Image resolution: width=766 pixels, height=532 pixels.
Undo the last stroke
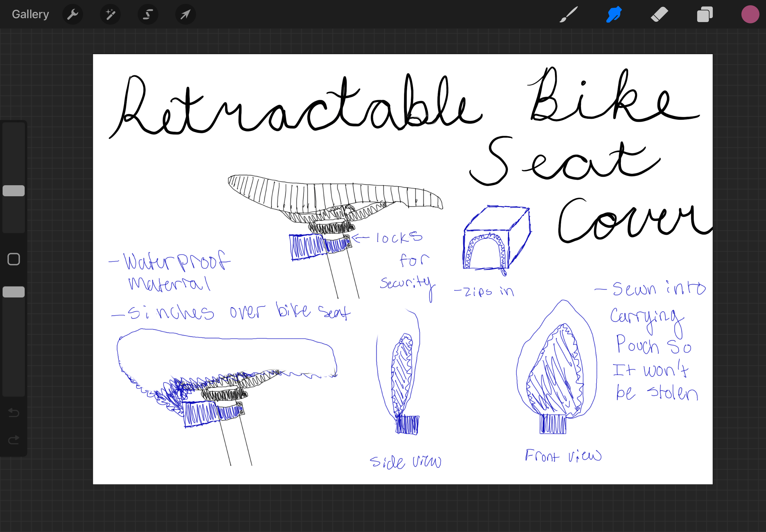click(14, 413)
